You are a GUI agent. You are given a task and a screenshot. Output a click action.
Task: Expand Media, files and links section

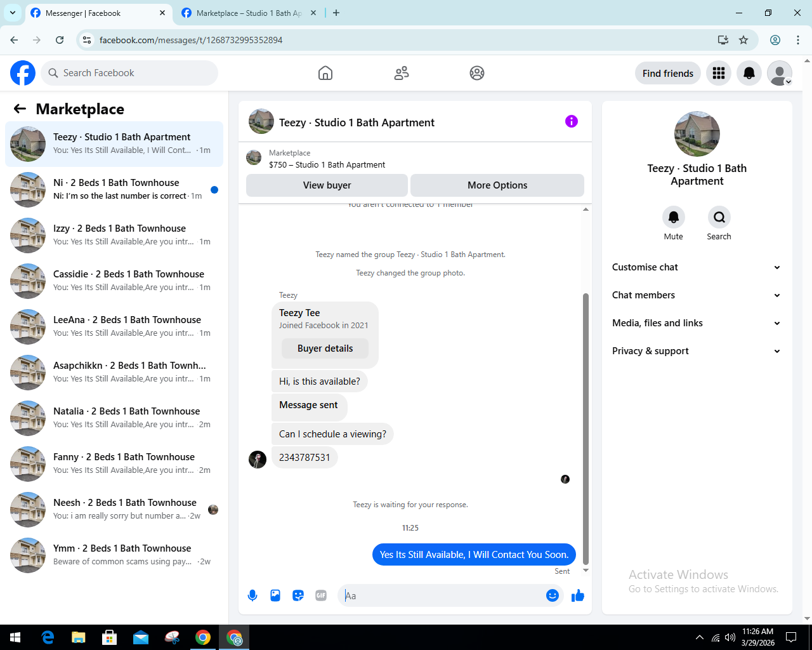pyautogui.click(x=697, y=323)
